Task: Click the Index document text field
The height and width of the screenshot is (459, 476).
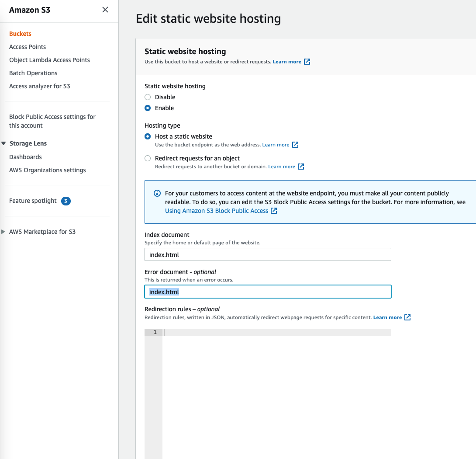Action: [268, 254]
